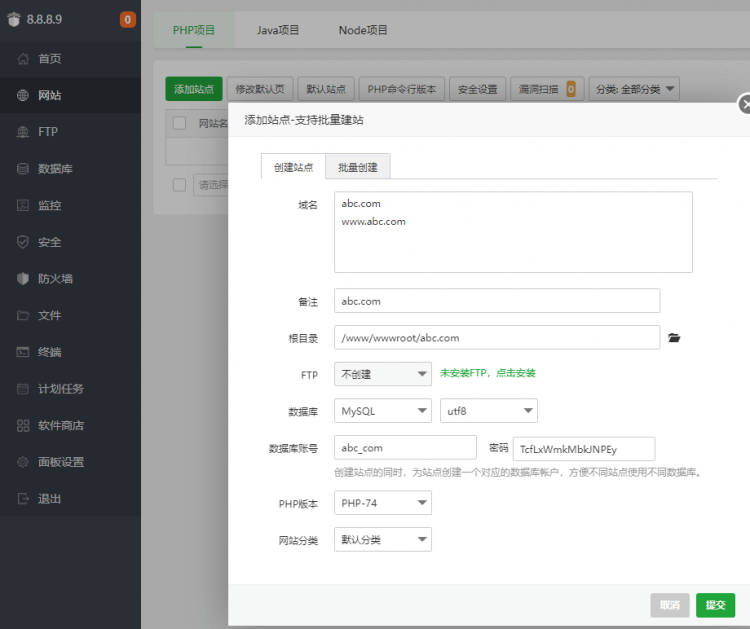
Task: Click the firewall shield icon in sidebar
Action: (x=23, y=279)
